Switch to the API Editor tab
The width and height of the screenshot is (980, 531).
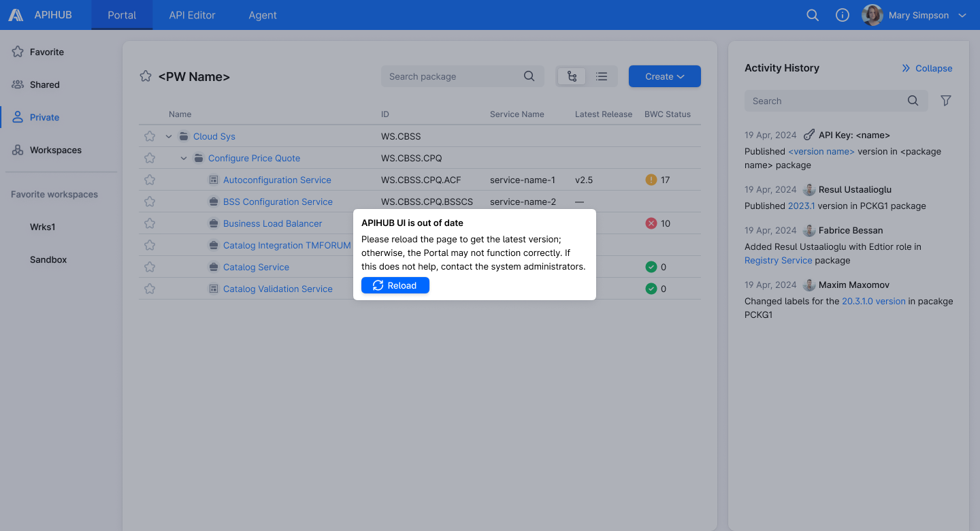(x=192, y=15)
